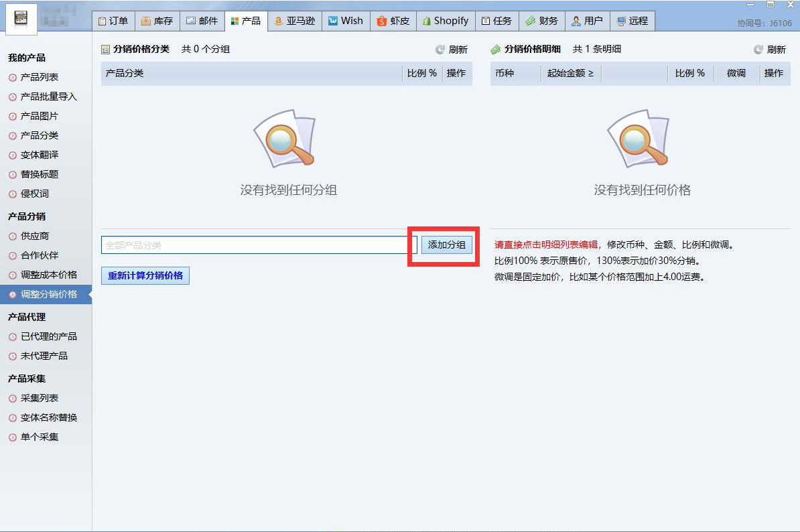The image size is (800, 532).
Task: Open the Shopee (虾皮) tab
Action: [x=393, y=21]
